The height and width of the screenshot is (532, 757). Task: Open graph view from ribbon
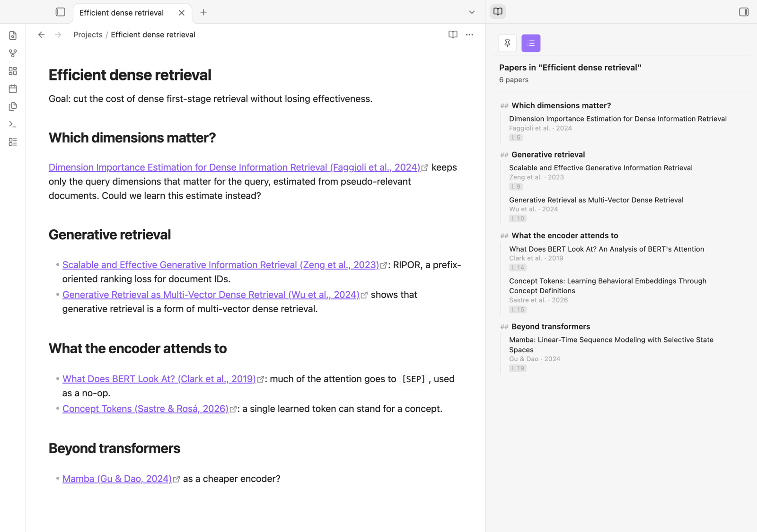(x=13, y=53)
